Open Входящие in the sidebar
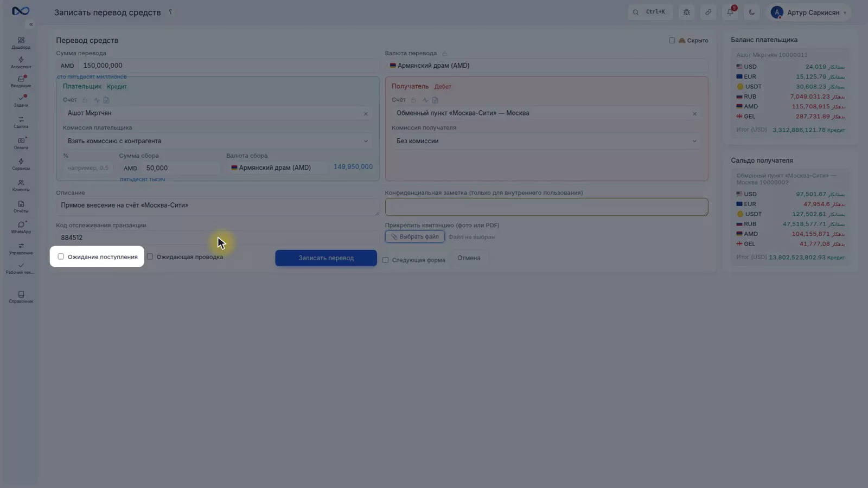 click(x=21, y=82)
